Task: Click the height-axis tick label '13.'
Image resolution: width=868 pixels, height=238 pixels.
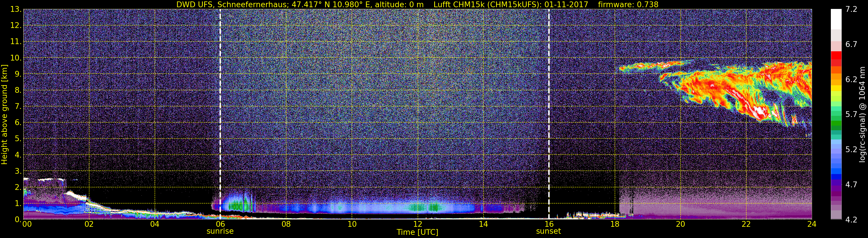Action: pyautogui.click(x=16, y=10)
